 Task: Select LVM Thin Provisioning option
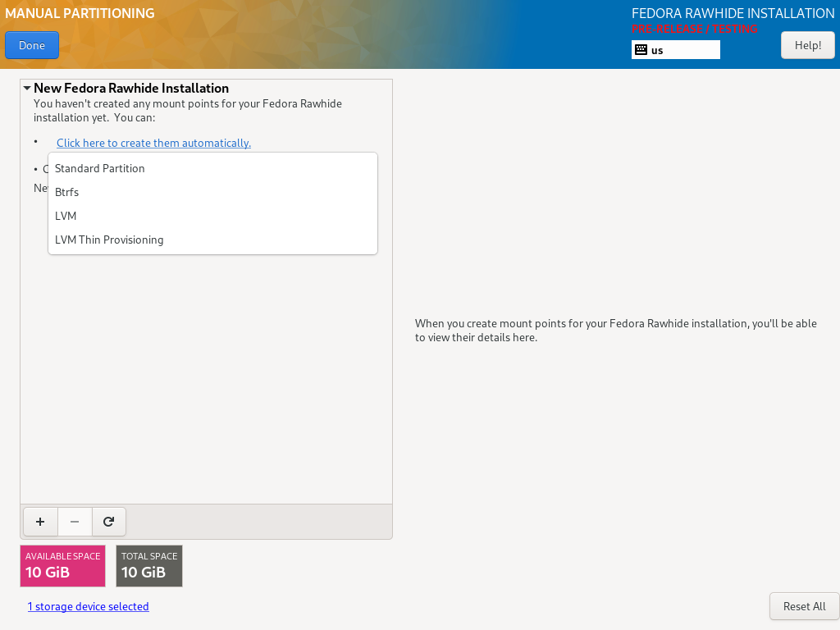pos(212,240)
